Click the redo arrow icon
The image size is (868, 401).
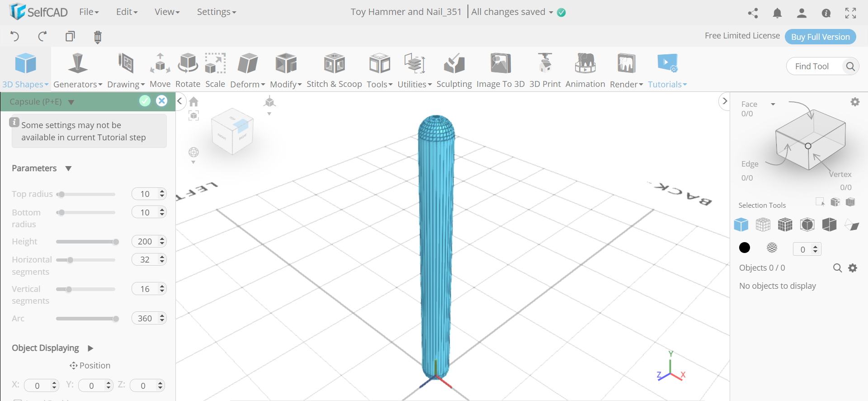coord(42,36)
